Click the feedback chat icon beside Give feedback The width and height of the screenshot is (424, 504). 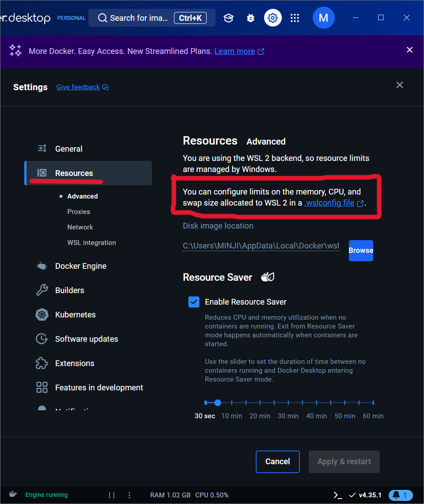pyautogui.click(x=106, y=88)
